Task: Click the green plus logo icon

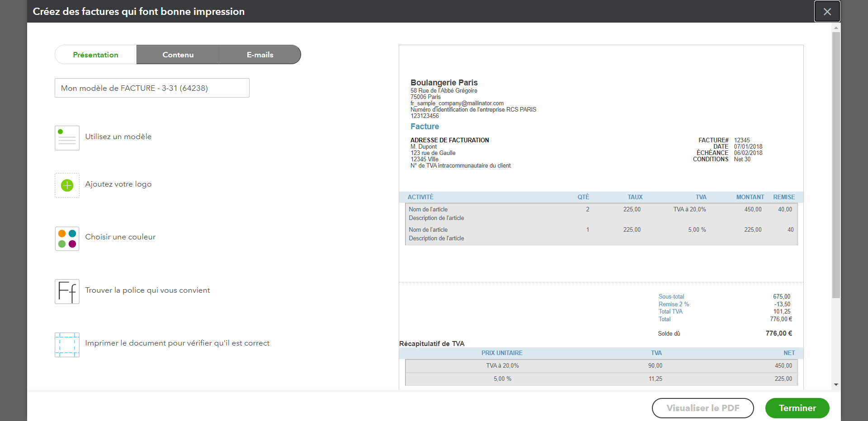Action: pos(67,185)
